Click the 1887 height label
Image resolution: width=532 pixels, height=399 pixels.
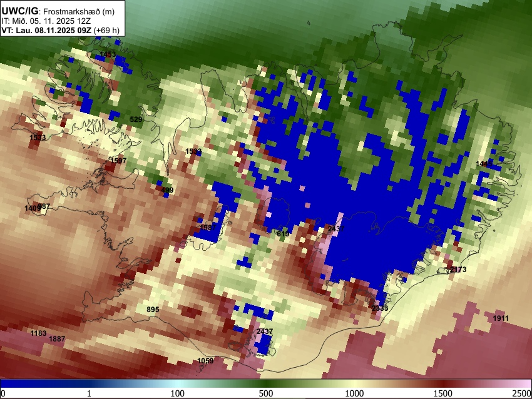click(57, 339)
